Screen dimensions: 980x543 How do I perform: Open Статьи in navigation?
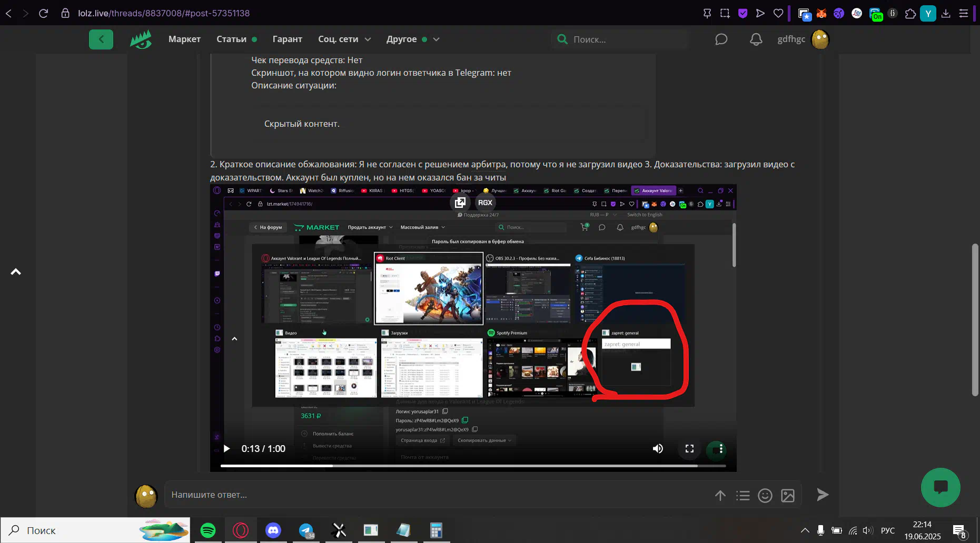pos(231,39)
